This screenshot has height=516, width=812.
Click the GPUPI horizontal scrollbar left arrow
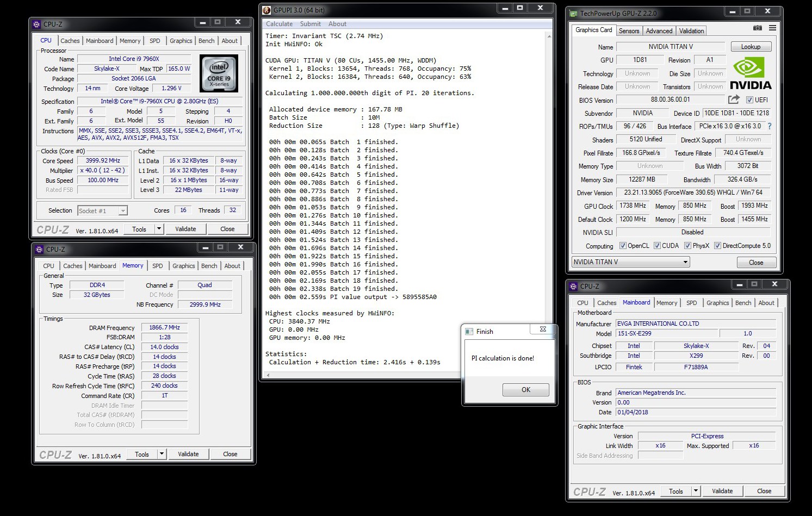click(268, 375)
